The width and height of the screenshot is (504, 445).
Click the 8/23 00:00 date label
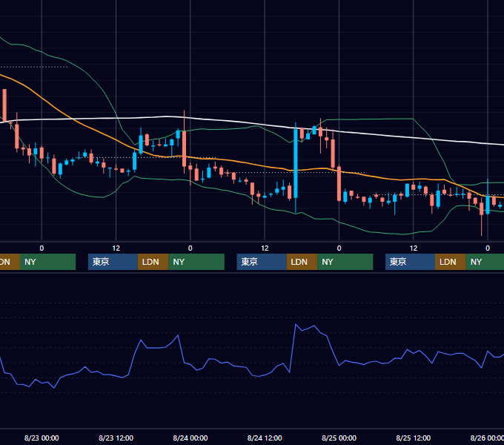coord(42,438)
